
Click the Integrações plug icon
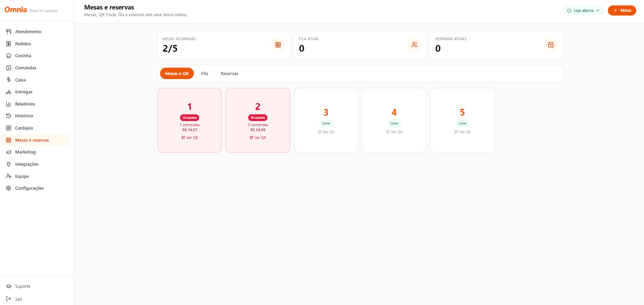(9, 164)
